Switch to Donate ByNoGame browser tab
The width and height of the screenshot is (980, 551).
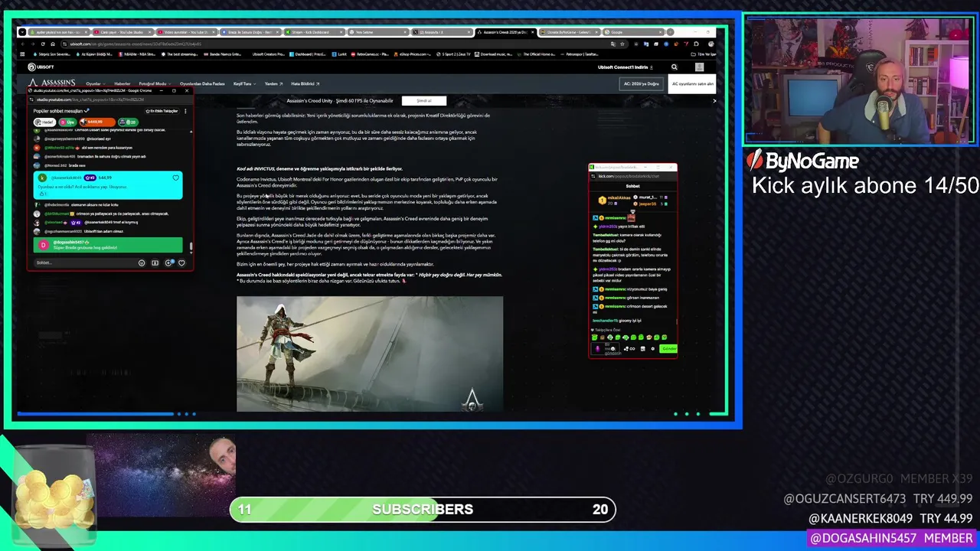569,32
